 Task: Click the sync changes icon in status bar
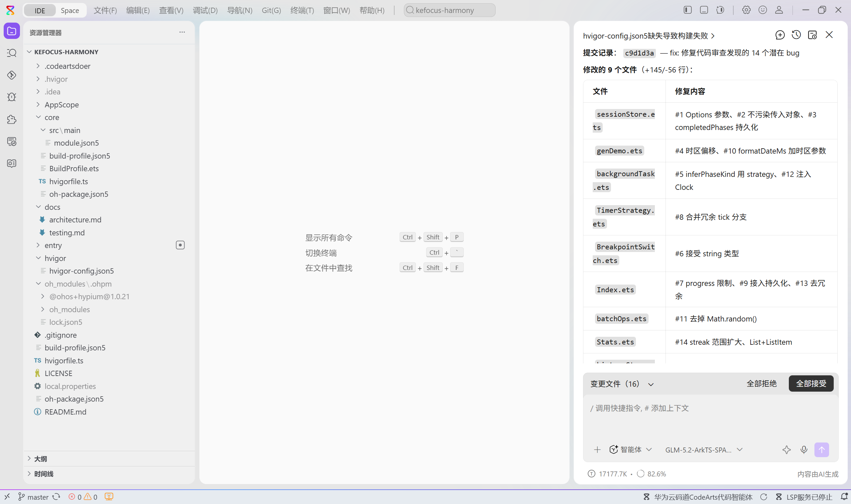tap(57, 497)
